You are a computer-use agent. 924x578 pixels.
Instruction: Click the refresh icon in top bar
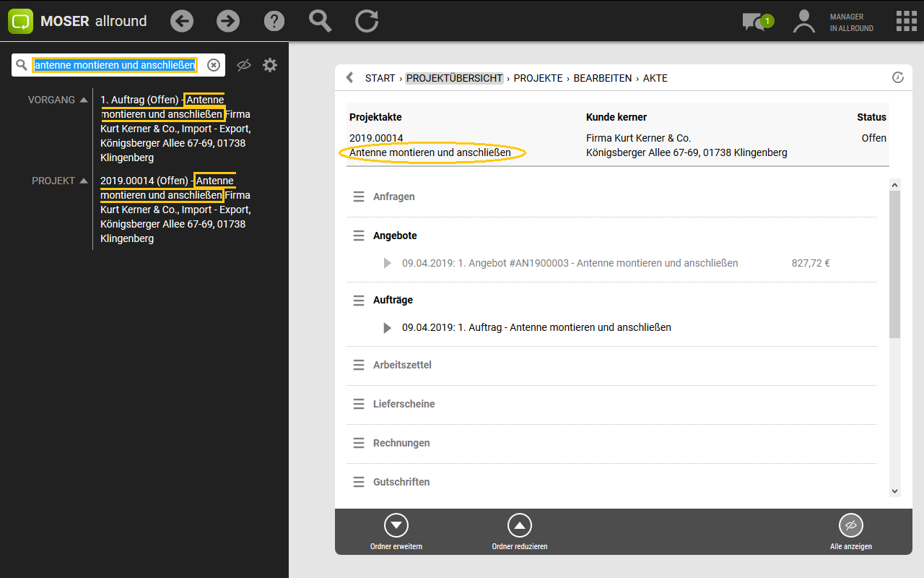(367, 21)
